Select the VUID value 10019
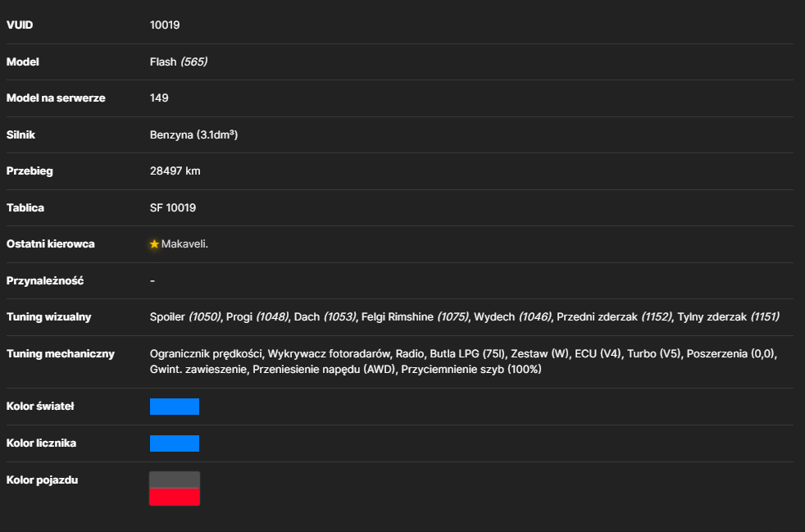Screen dimensions: 805x532 [165, 25]
